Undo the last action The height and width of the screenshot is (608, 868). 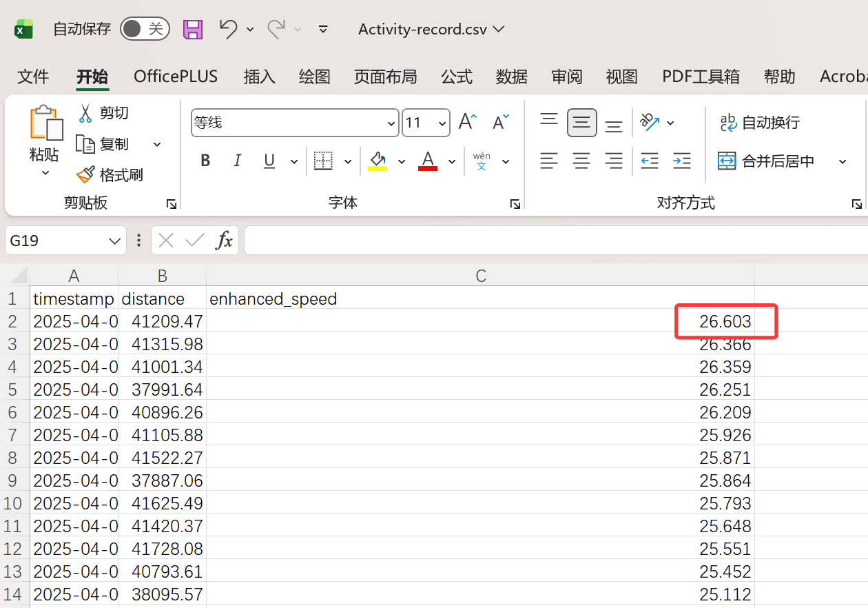pyautogui.click(x=228, y=28)
